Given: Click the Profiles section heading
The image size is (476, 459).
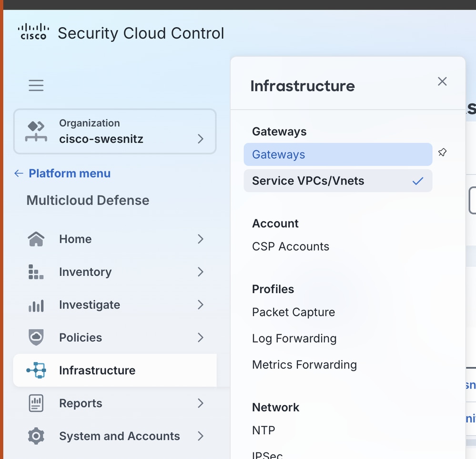Looking at the screenshot, I should [273, 289].
